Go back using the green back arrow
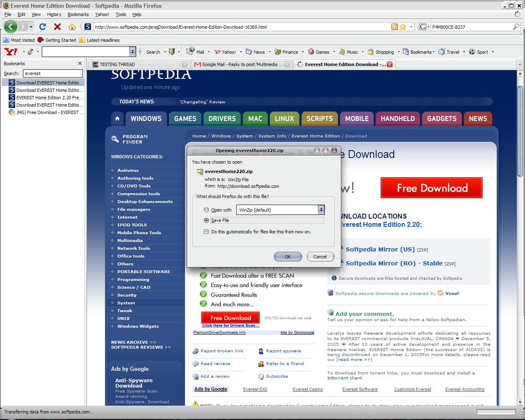The image size is (525, 420). [11, 27]
